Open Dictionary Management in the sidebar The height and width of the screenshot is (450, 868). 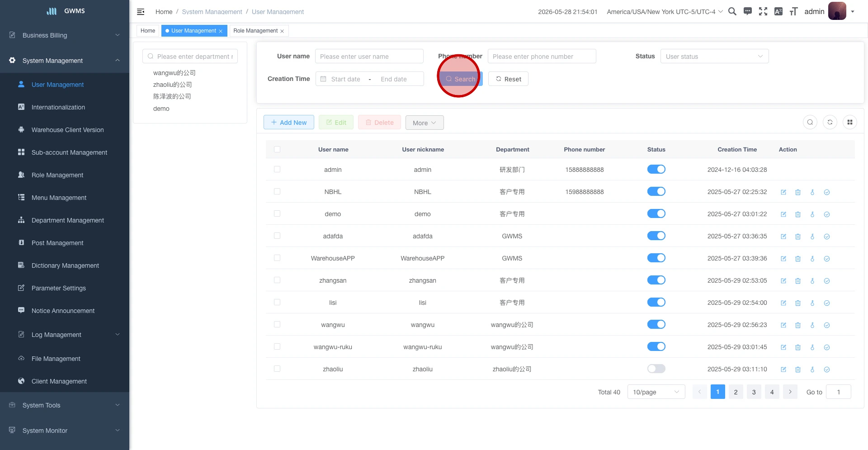65,265
